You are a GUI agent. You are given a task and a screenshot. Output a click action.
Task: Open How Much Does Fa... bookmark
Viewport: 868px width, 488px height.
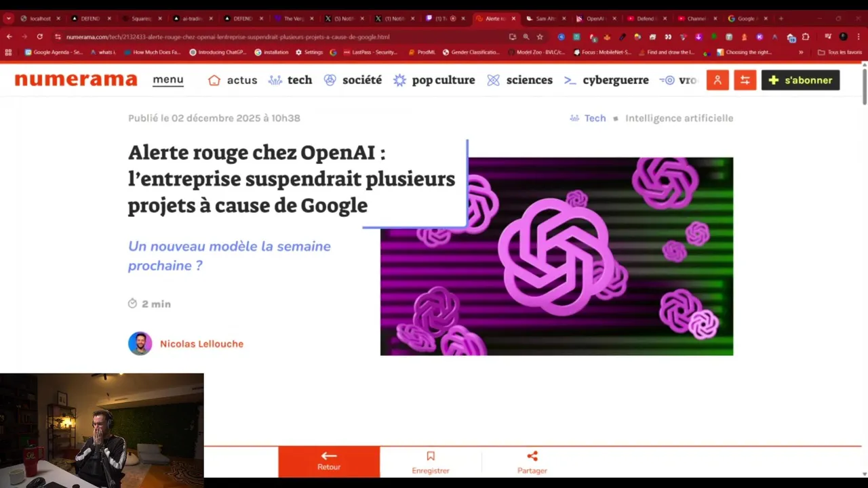153,52
